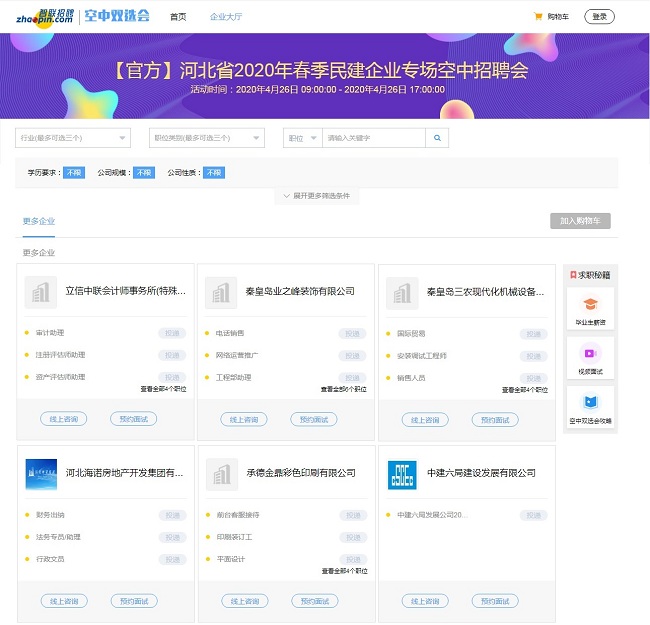Click 投递 next to 安装调试工程师

[x=534, y=356]
